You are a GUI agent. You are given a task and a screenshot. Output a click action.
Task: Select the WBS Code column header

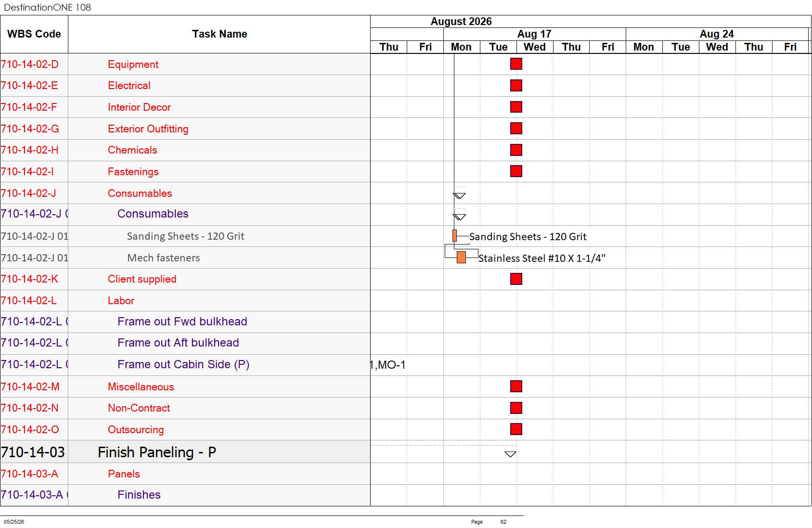(x=34, y=34)
